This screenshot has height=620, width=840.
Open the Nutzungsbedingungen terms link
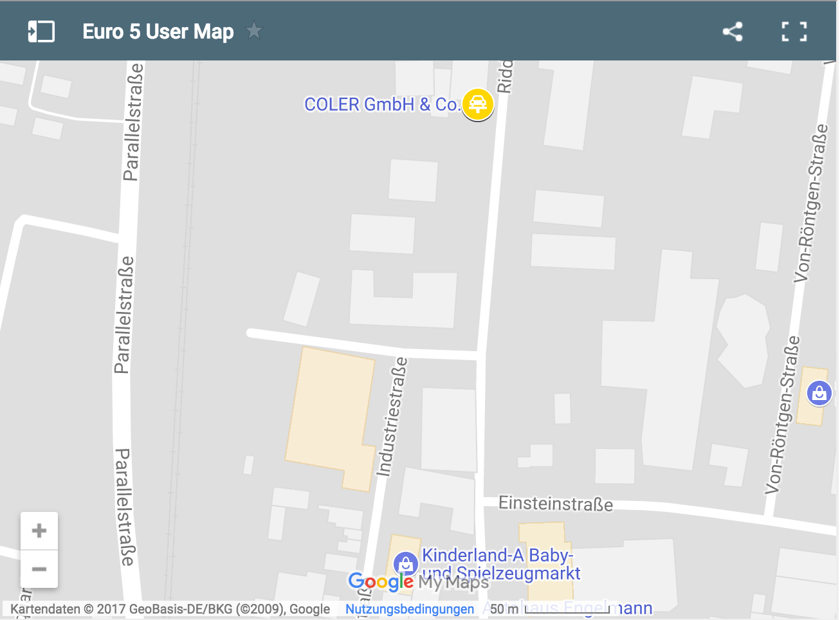pyautogui.click(x=410, y=609)
